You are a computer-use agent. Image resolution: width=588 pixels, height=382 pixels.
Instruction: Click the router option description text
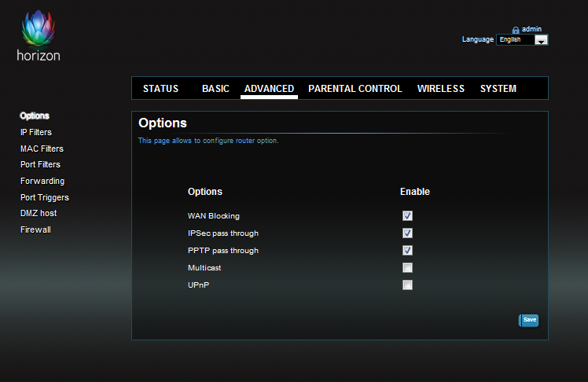[208, 141]
